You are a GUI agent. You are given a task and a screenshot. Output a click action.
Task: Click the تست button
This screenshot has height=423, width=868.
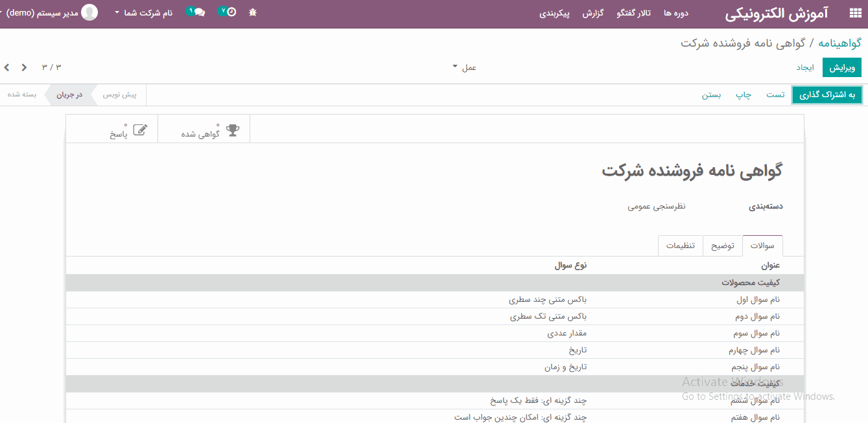click(775, 95)
